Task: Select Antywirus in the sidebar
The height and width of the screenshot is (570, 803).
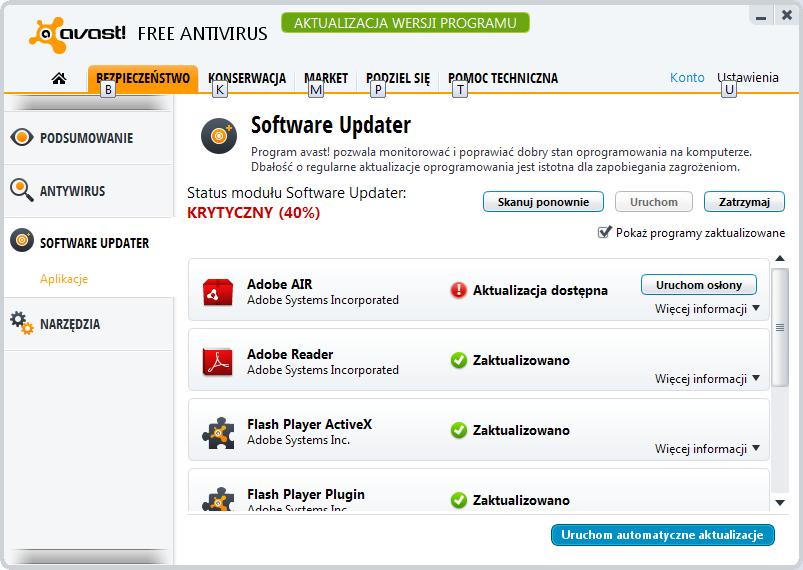Action: click(x=89, y=191)
